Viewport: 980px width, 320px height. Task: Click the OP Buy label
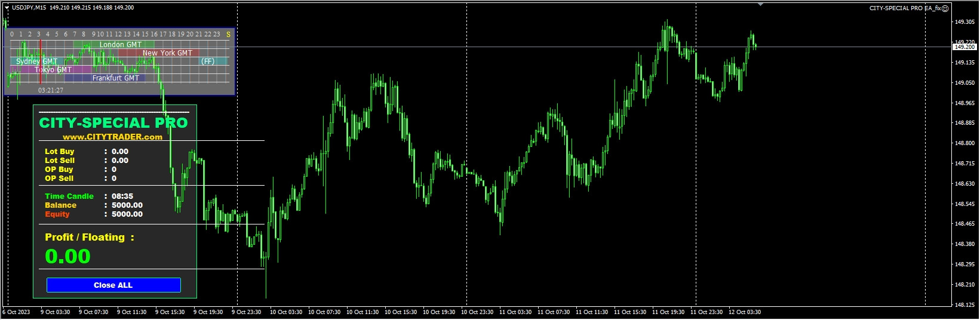(59, 170)
